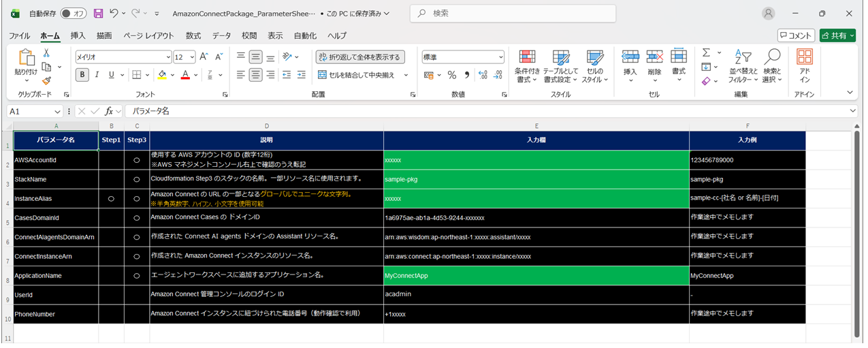Click the Copy icon in clipboard group
Viewport: 868px width, 348px height.
(x=46, y=67)
